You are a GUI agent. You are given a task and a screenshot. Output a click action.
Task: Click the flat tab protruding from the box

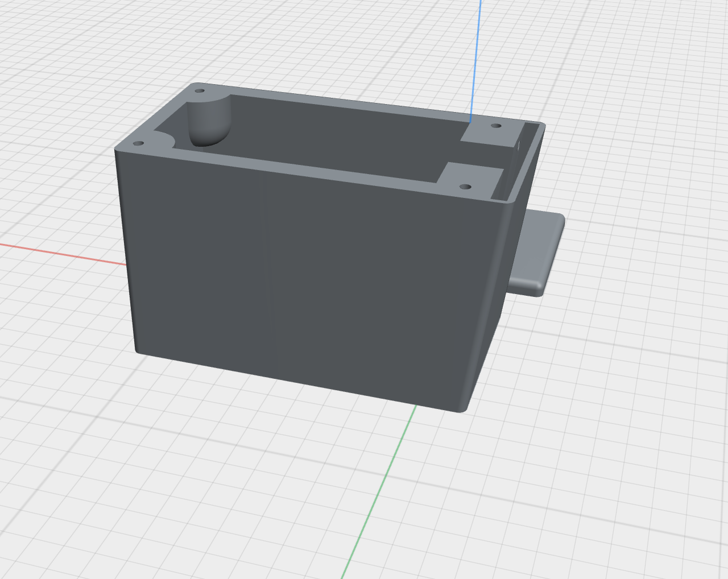[537, 252]
